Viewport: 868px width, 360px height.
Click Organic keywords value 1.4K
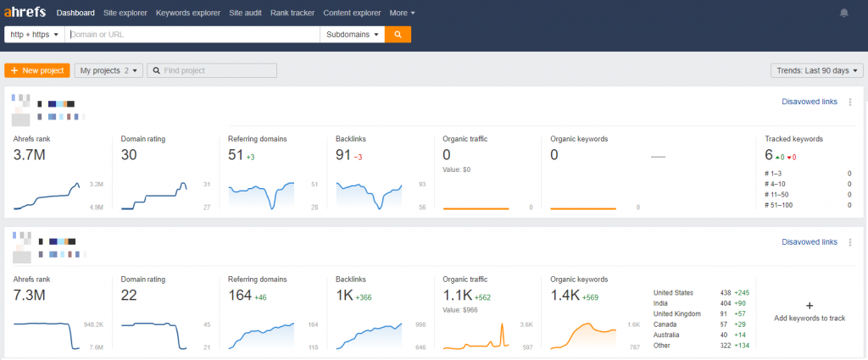(565, 296)
